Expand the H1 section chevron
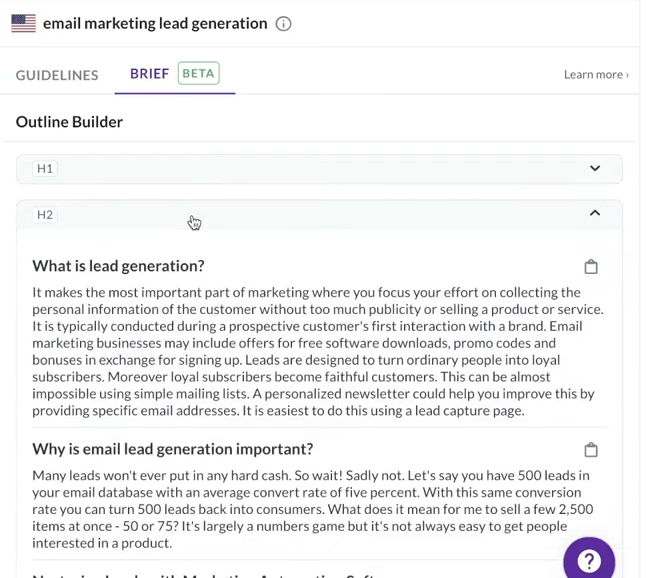This screenshot has height=578, width=646. coord(595,168)
